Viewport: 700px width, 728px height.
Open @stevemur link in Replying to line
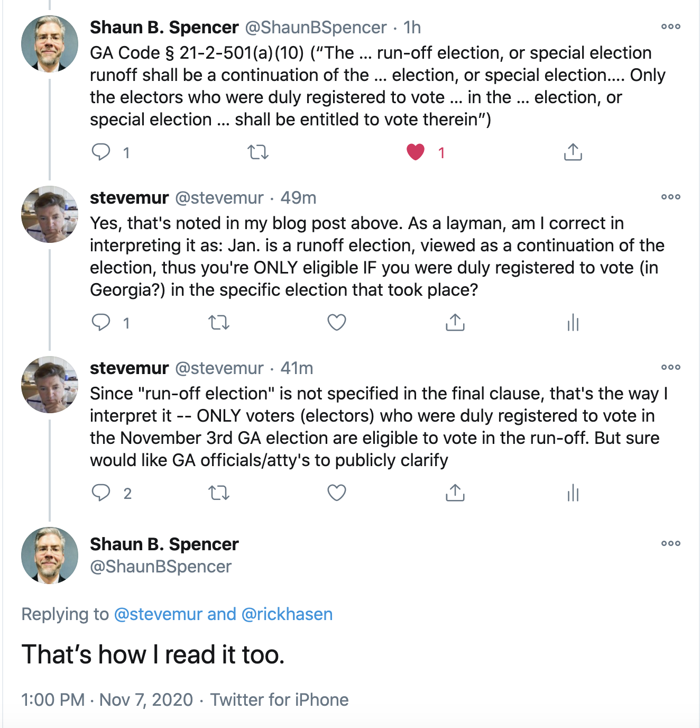158,614
